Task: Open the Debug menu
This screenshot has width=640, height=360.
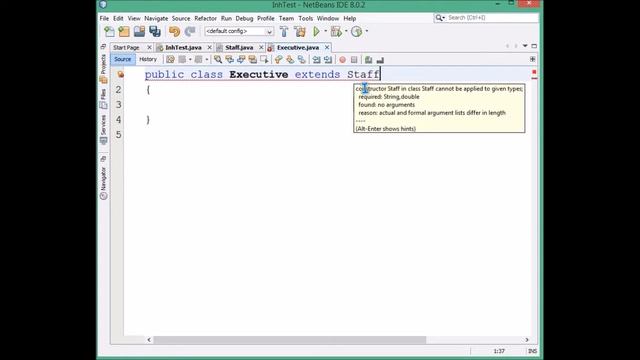Action: tap(244, 18)
